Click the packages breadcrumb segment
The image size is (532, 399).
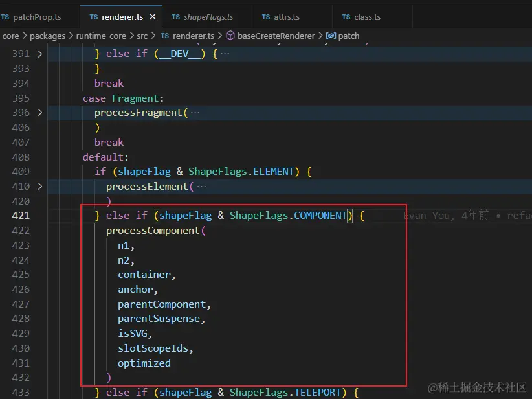point(47,36)
